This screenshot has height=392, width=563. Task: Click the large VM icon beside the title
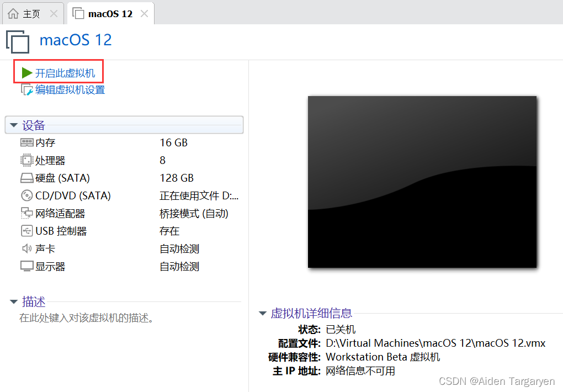18,41
